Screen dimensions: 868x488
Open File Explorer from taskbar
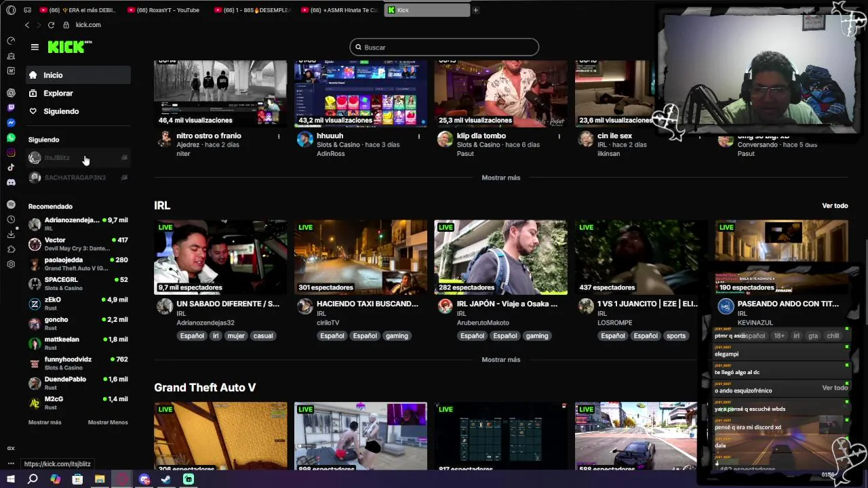pos(100,479)
